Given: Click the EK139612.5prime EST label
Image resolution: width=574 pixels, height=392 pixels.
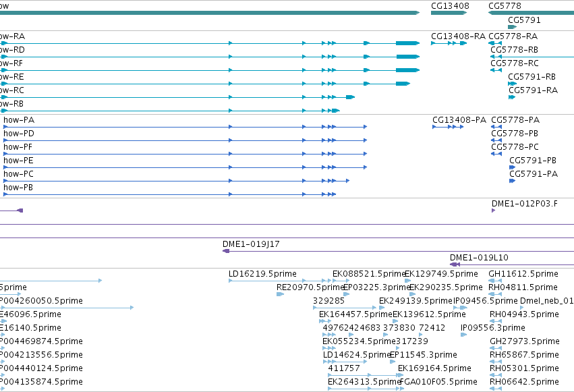Looking at the screenshot, I should pyautogui.click(x=429, y=314).
